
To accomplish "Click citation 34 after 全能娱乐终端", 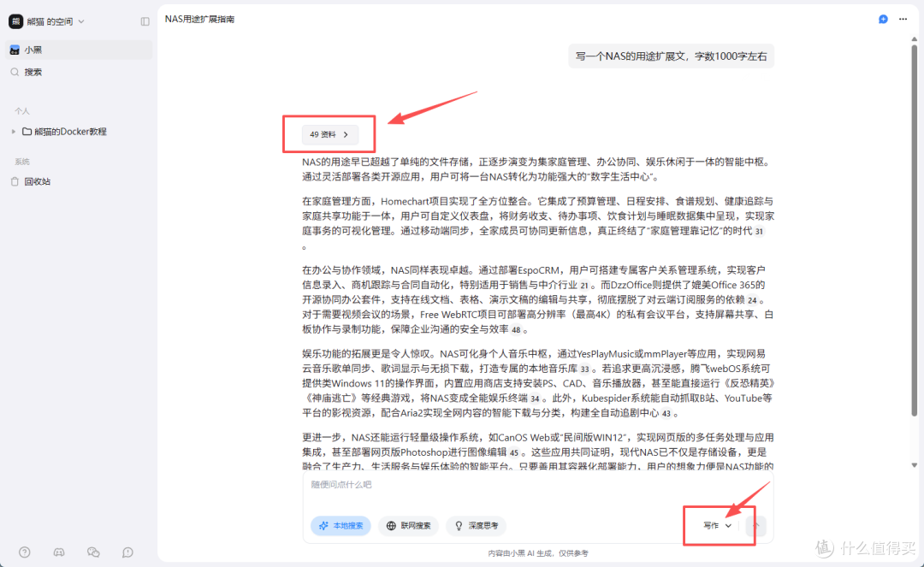I will 535,399.
